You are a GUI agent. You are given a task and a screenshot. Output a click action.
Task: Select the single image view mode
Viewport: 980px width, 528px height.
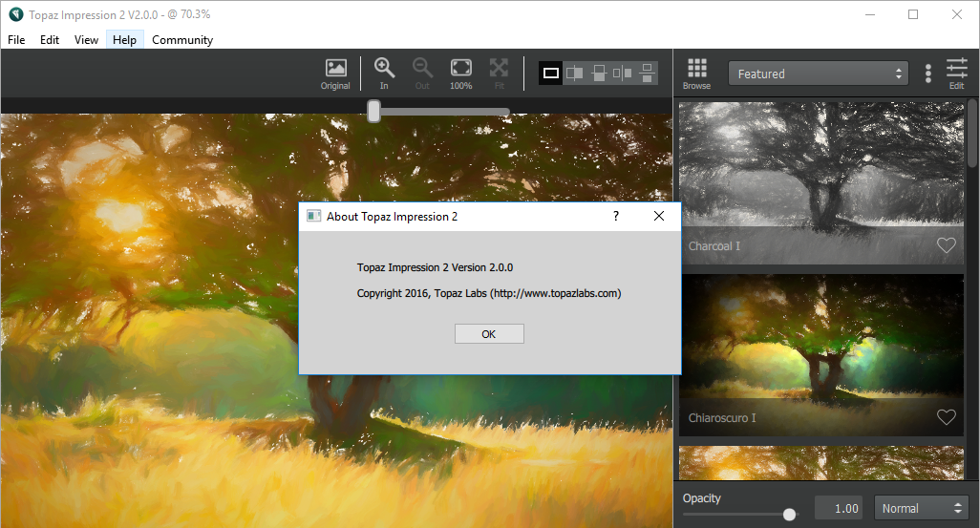(x=550, y=73)
